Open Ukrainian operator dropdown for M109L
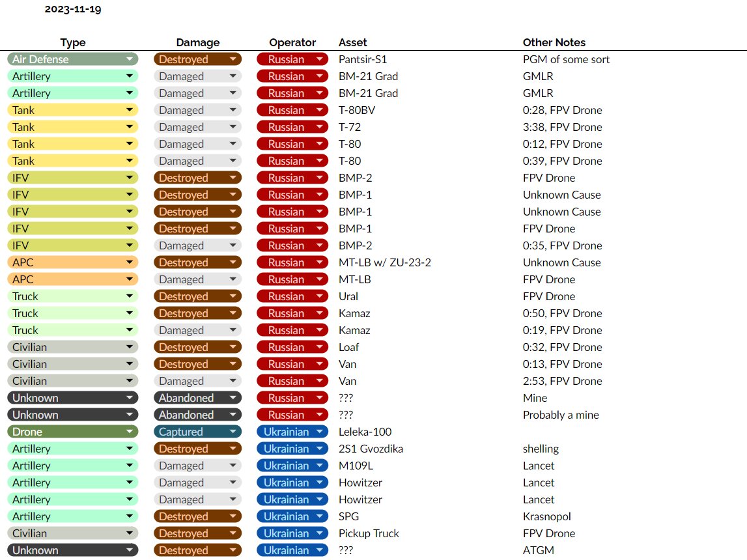The width and height of the screenshot is (747, 560). tap(292, 466)
